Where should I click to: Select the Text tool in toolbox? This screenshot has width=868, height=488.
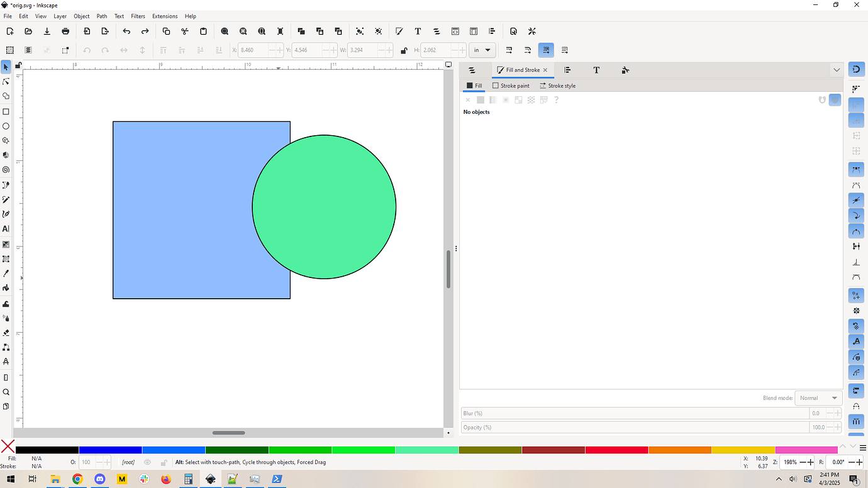pos(6,229)
